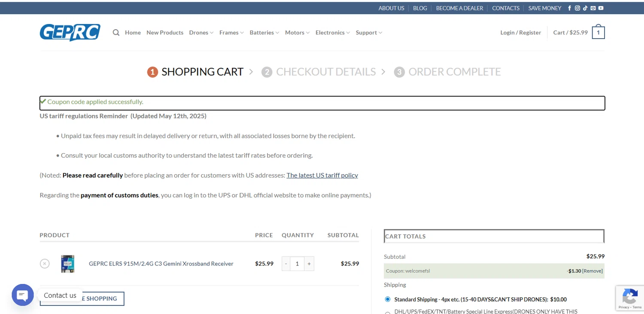
Task: Remove the welcomefsl coupon
Action: (x=592, y=271)
